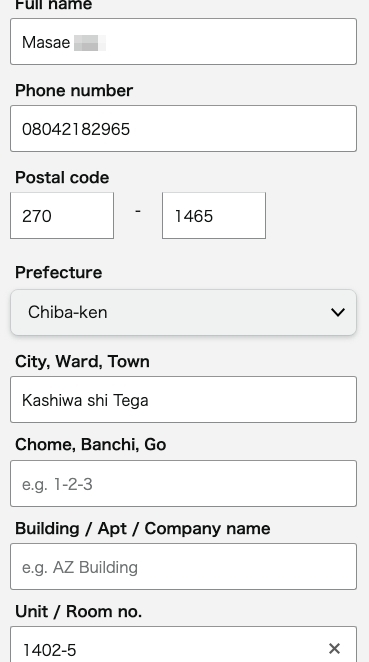369x662 pixels.
Task: Click the Phone number label
Action: pos(74,90)
